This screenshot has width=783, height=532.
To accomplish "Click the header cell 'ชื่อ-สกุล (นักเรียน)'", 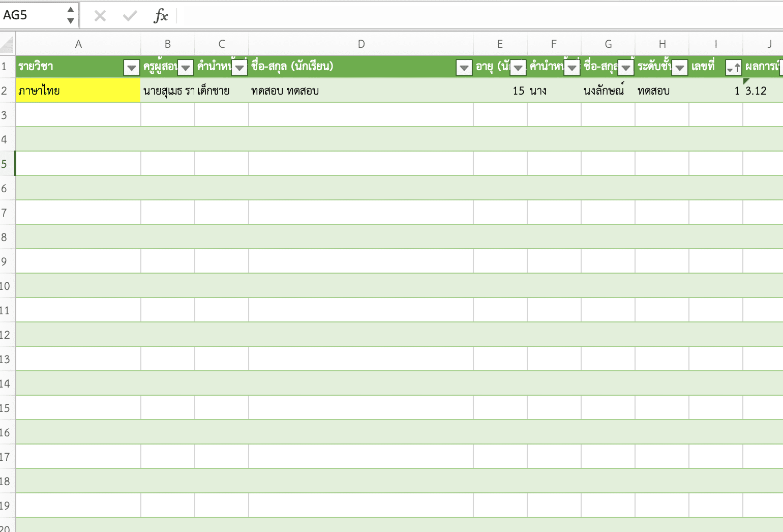I will [x=361, y=67].
